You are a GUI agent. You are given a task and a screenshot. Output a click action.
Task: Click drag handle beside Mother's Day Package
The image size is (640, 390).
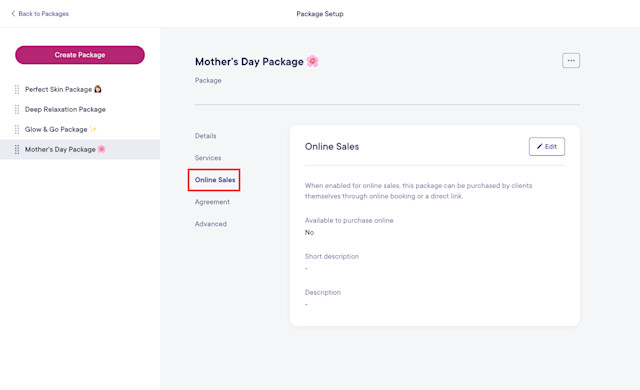(17, 149)
